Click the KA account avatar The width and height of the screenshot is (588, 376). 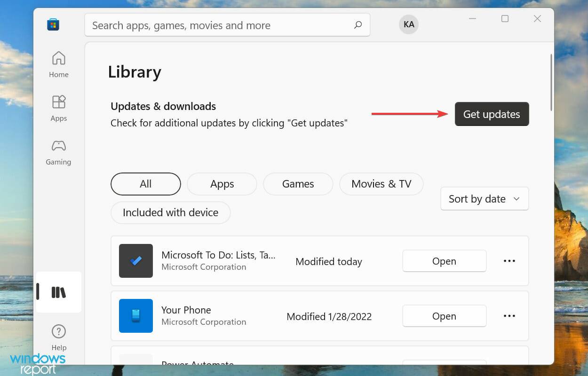pos(408,24)
